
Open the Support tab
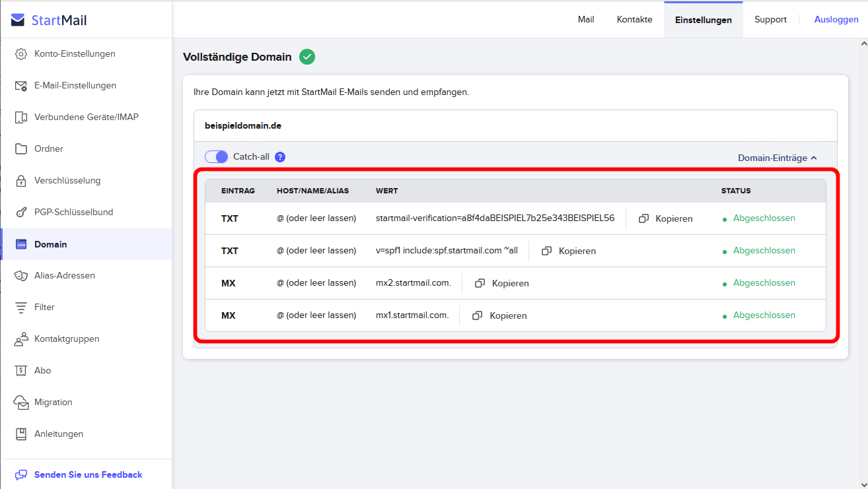[x=770, y=20]
